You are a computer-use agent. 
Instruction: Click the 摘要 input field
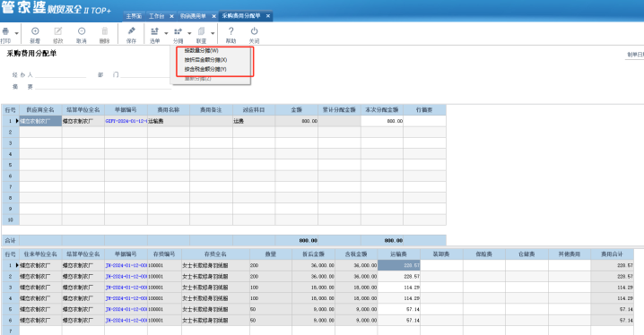pos(103,87)
